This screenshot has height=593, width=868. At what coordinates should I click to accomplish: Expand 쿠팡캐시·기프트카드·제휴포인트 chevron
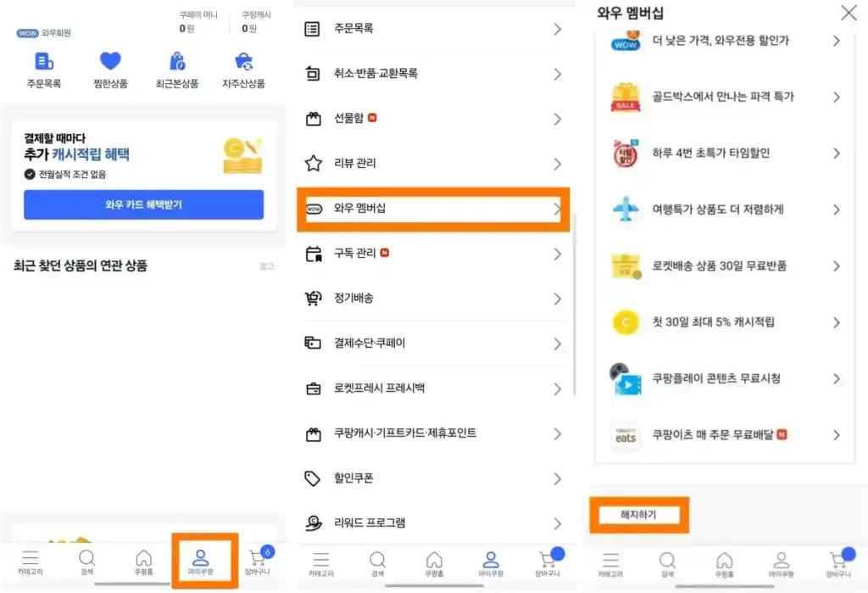[558, 434]
